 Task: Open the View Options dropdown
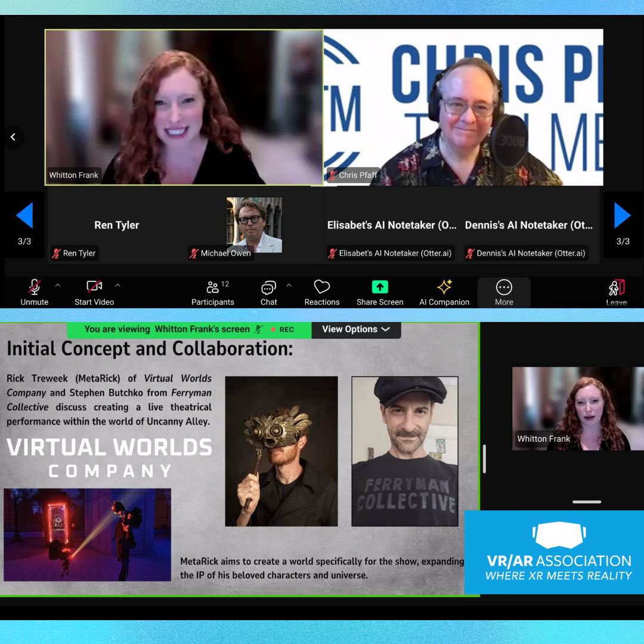356,329
